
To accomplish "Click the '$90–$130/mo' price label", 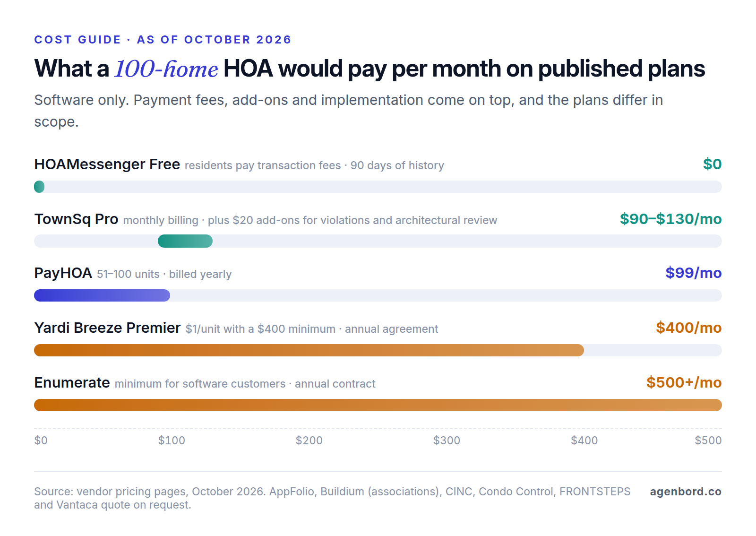I will (671, 219).
